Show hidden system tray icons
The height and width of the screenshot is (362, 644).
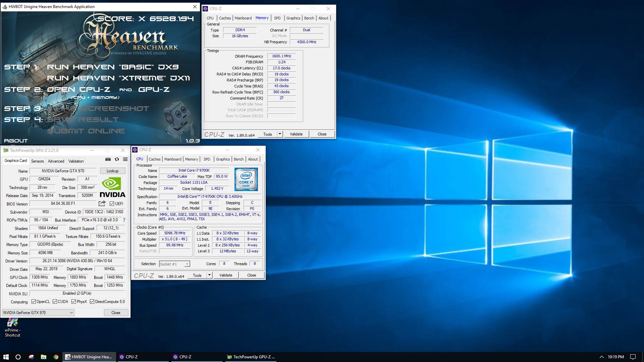point(601,357)
